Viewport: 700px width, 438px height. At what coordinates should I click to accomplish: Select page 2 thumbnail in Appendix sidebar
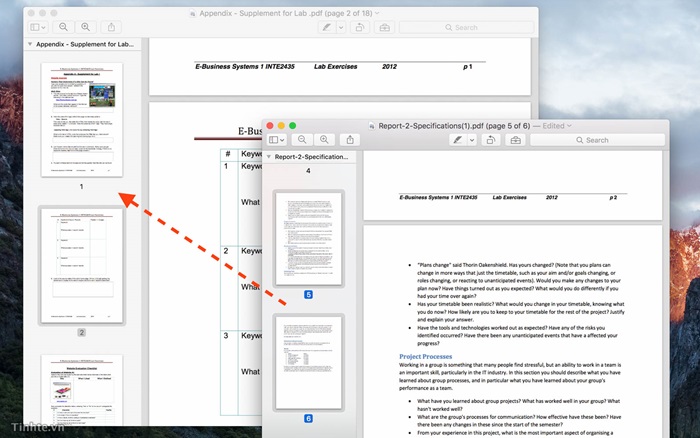pos(82,266)
